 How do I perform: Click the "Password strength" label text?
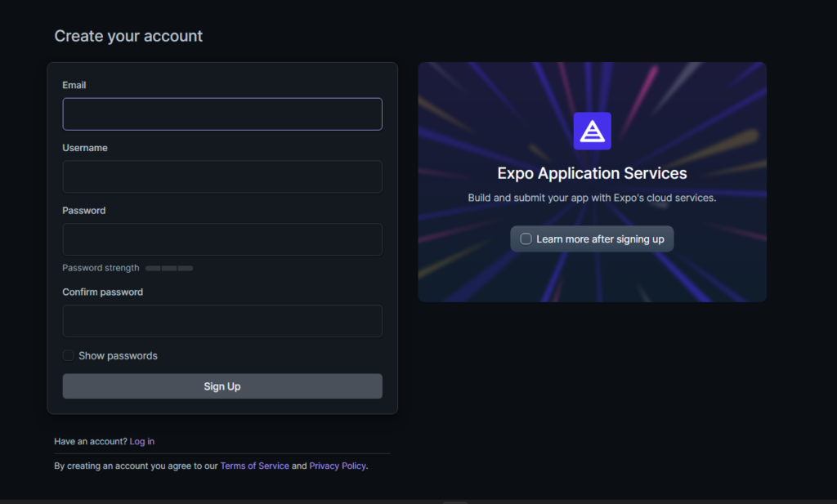coord(101,269)
